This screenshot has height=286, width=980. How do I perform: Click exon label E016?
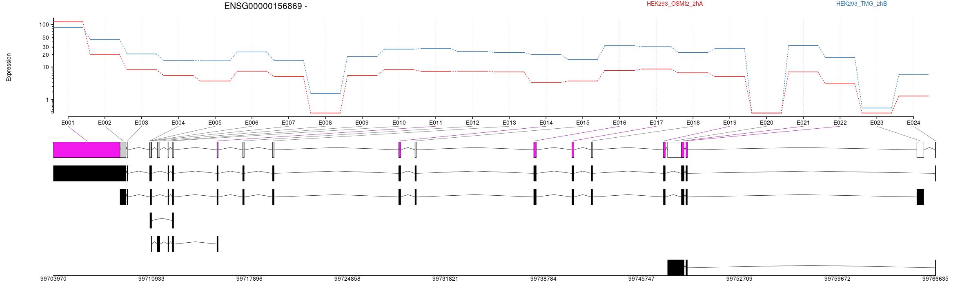click(619, 123)
